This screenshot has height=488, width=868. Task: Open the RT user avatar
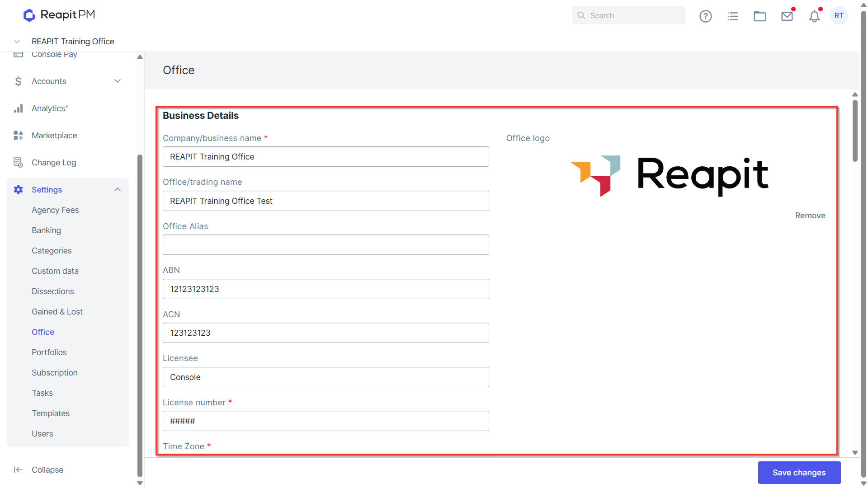coord(839,15)
